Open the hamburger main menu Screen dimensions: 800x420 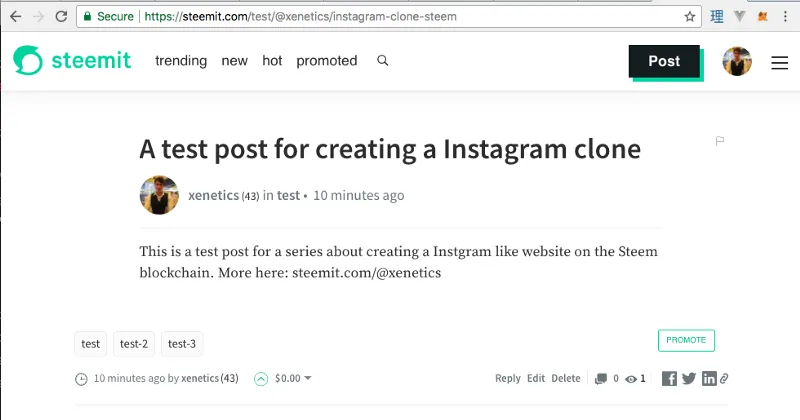[779, 62]
